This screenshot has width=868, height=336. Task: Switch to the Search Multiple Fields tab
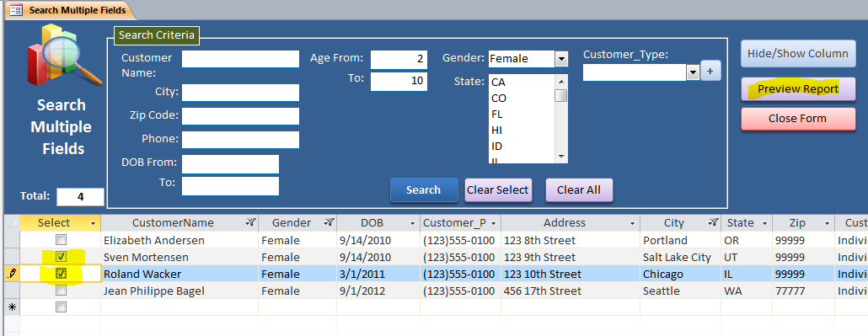70,10
